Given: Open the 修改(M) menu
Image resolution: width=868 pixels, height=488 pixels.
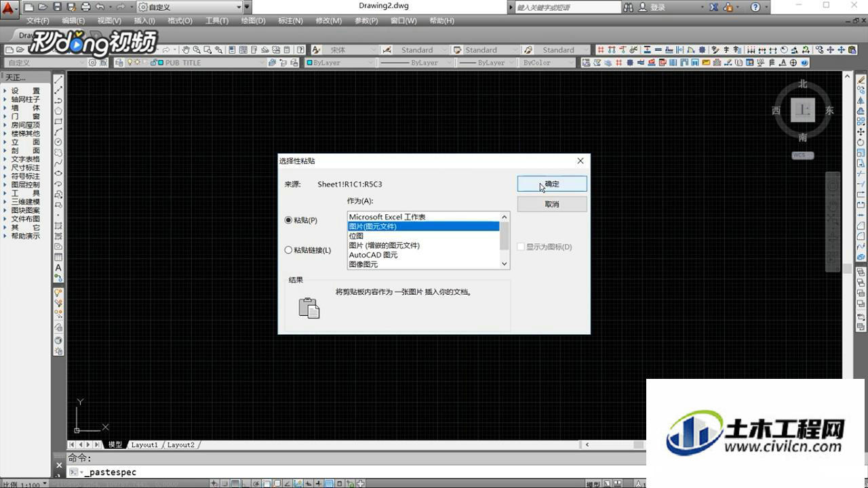Looking at the screenshot, I should coord(328,20).
